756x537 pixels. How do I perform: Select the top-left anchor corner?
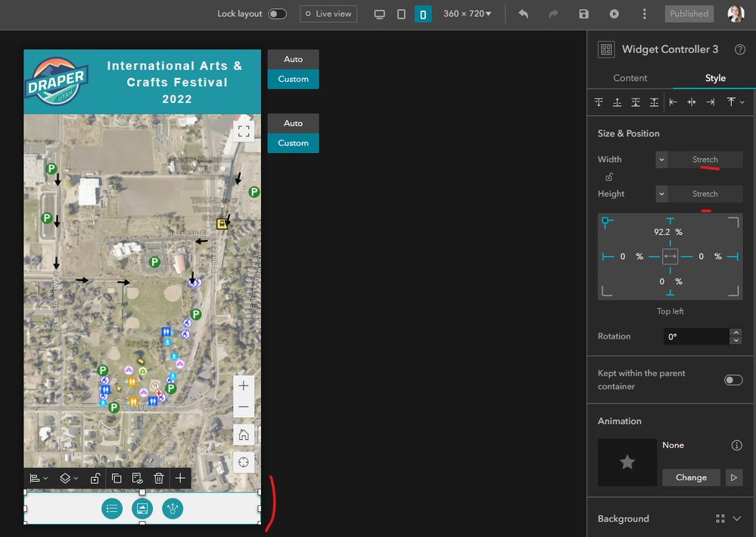click(607, 222)
